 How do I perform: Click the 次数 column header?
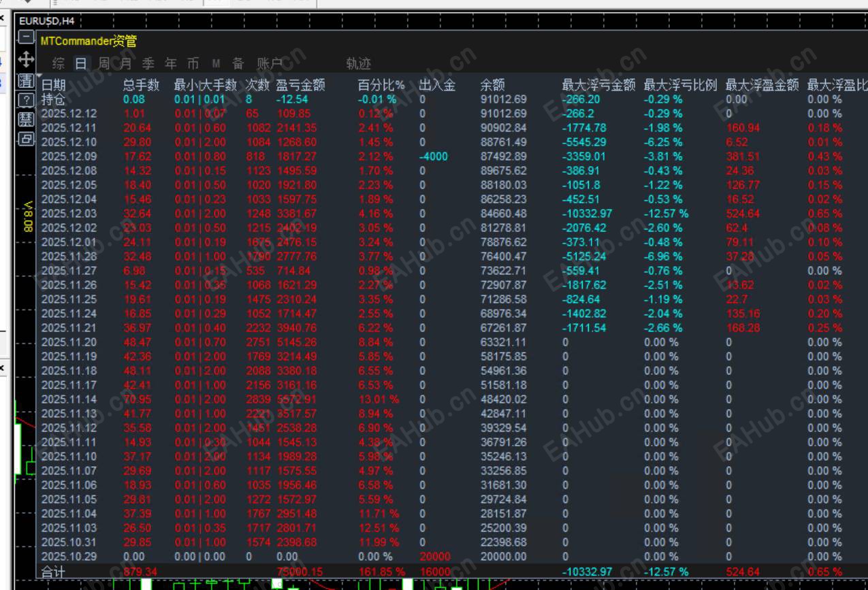tap(257, 85)
